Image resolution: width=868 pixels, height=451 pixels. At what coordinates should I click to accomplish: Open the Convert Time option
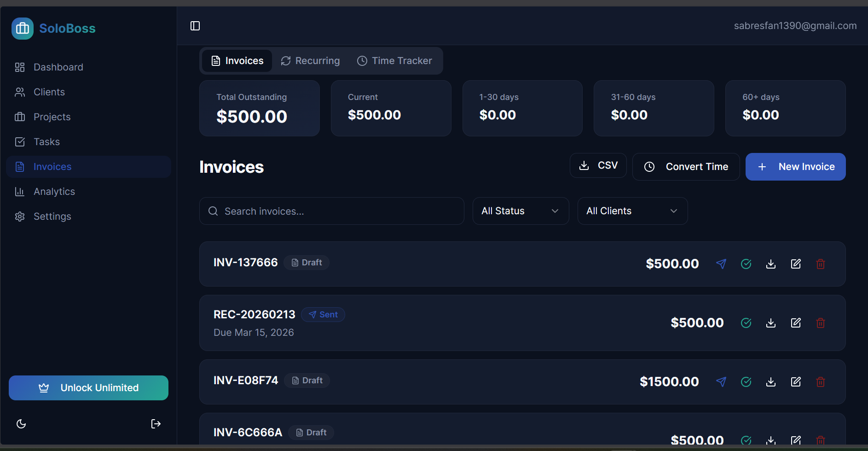[686, 166]
